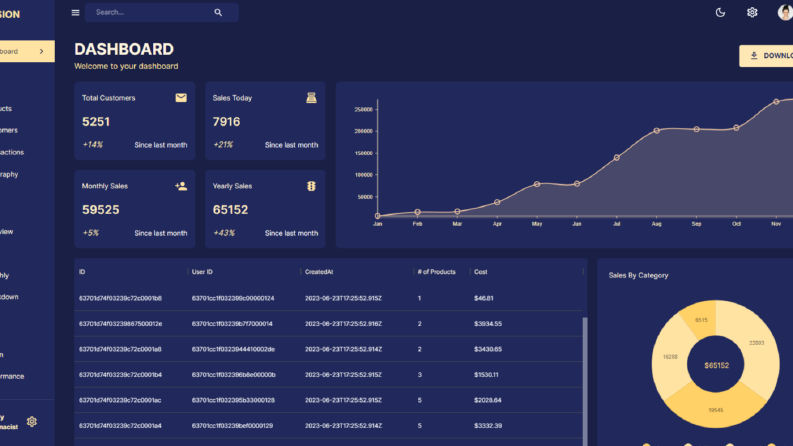Click the Dashboard item chevron arrow
This screenshot has height=446, width=793.
coord(41,51)
